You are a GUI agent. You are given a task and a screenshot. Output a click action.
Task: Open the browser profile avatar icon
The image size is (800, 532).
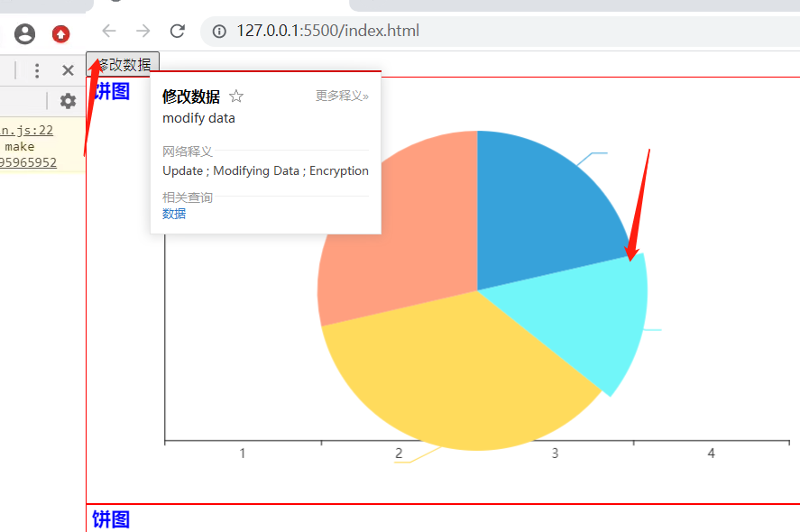tap(24, 33)
